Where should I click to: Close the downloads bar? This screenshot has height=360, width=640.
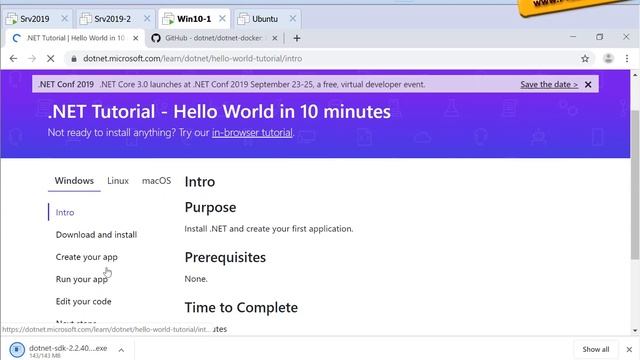coord(629,349)
